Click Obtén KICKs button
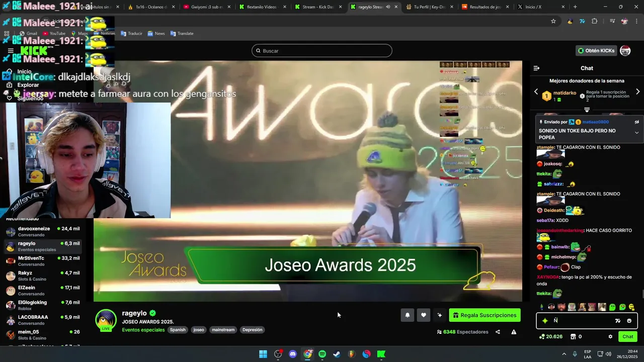Image resolution: width=644 pixels, height=362 pixels. click(x=597, y=51)
